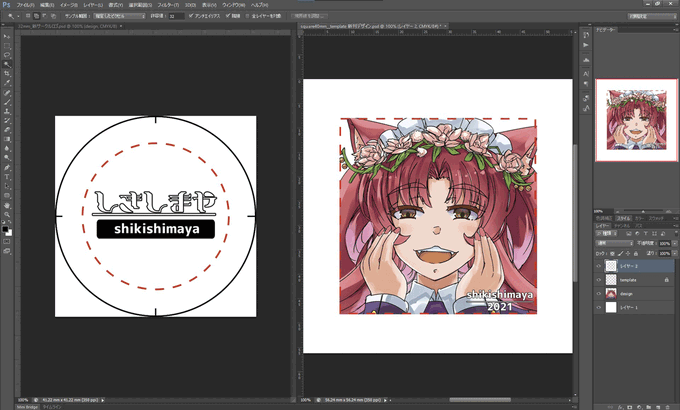Click Add to Selection icon in options bar

pyautogui.click(x=36, y=16)
